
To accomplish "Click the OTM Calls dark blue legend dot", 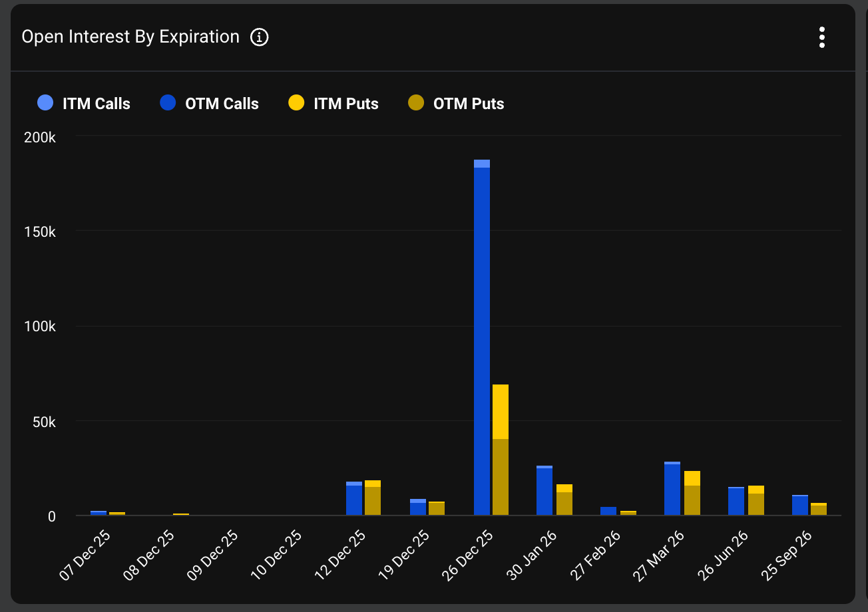I will pos(168,103).
